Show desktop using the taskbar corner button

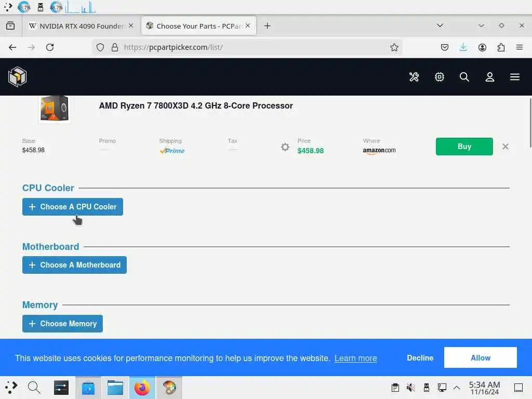tap(518, 388)
